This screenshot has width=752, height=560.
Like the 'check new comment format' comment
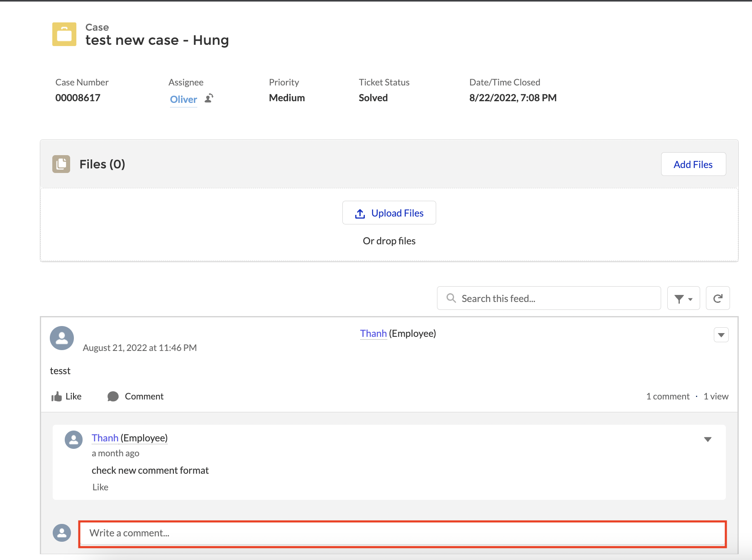pos(100,487)
